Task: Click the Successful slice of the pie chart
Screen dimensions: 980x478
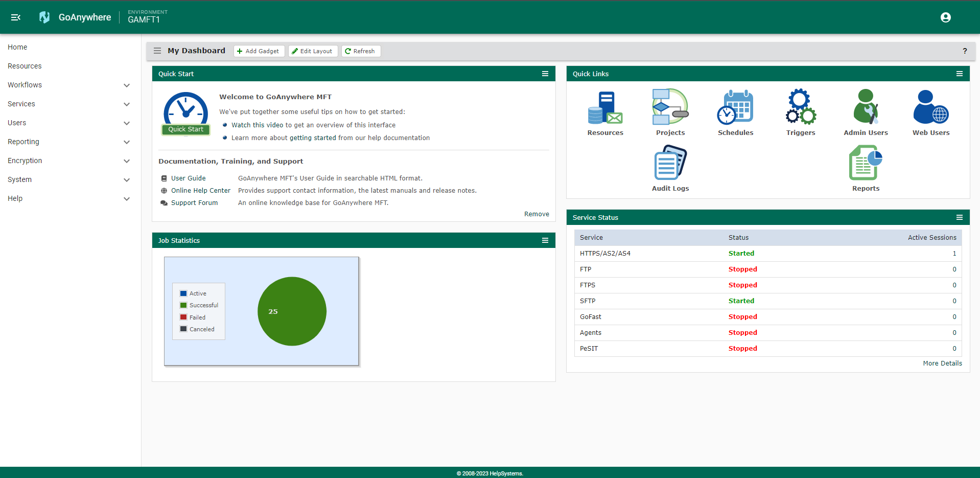Action: (292, 311)
